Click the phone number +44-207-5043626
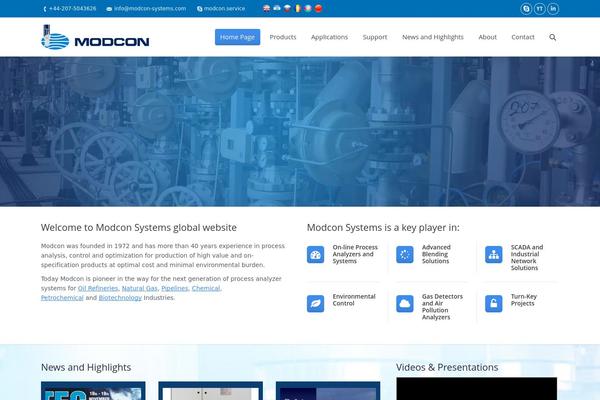The height and width of the screenshot is (400, 600). [x=73, y=8]
